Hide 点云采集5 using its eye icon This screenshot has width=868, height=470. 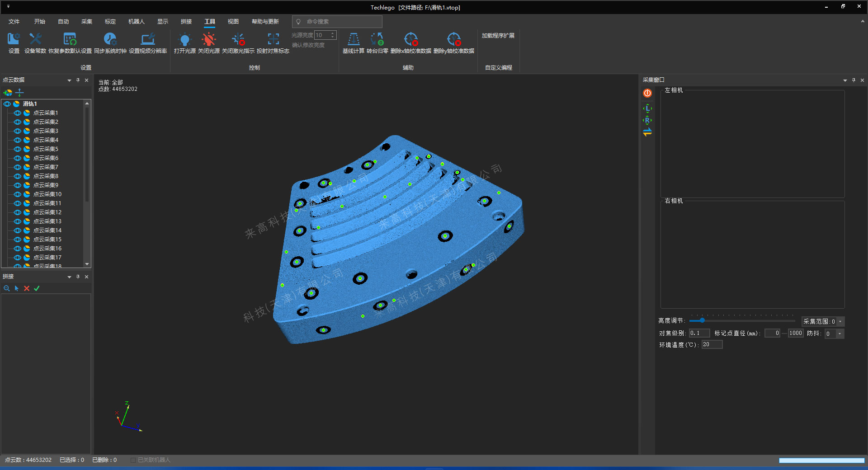pyautogui.click(x=18, y=149)
